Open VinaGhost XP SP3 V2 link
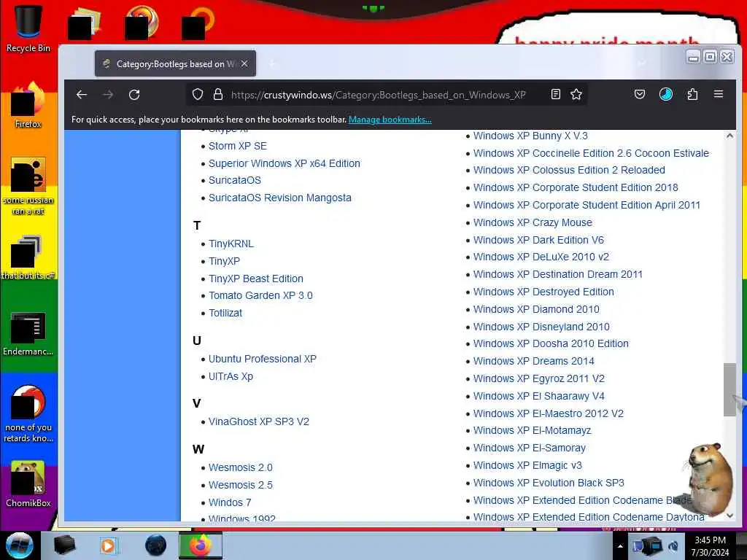 [259, 421]
